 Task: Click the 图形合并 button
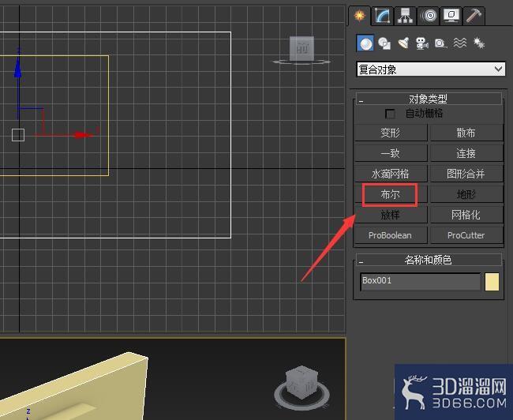pyautogui.click(x=466, y=174)
